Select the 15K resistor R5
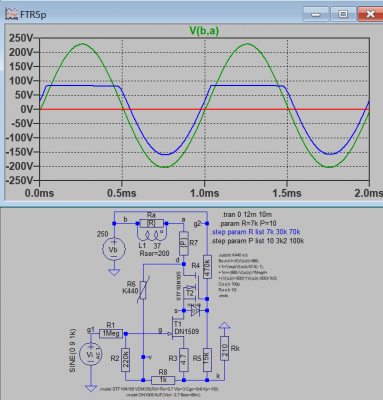The height and width of the screenshot is (400, 383). point(207,360)
